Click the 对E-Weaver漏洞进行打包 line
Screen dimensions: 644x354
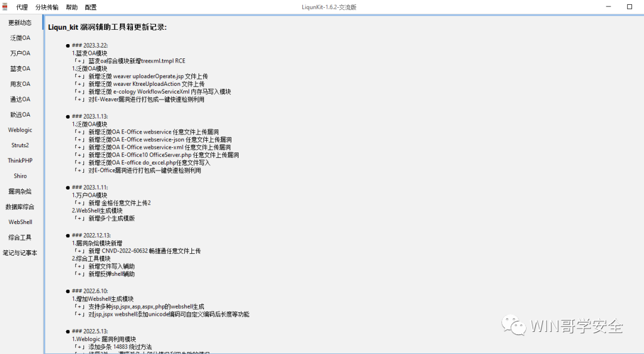139,100
